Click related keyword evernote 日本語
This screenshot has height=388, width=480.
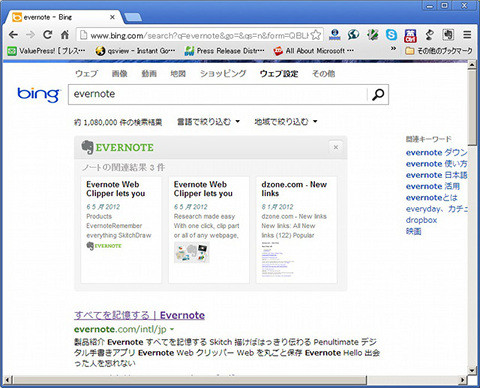[x=436, y=175]
